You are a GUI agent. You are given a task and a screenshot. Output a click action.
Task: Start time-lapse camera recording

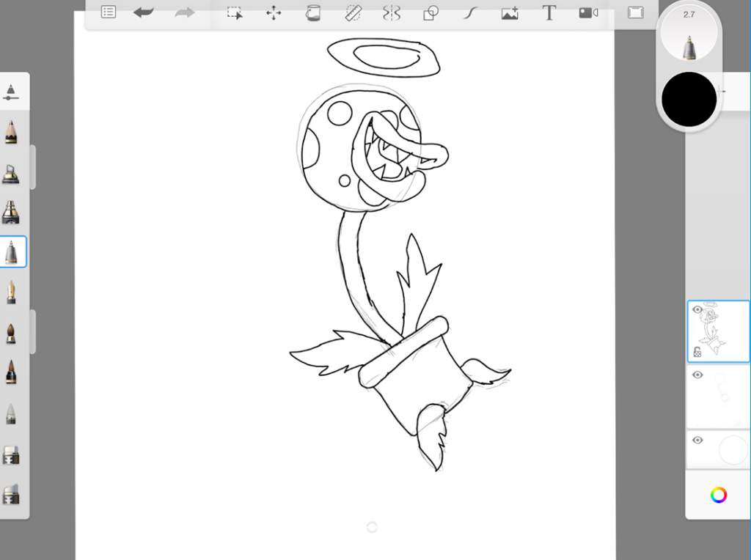(589, 13)
